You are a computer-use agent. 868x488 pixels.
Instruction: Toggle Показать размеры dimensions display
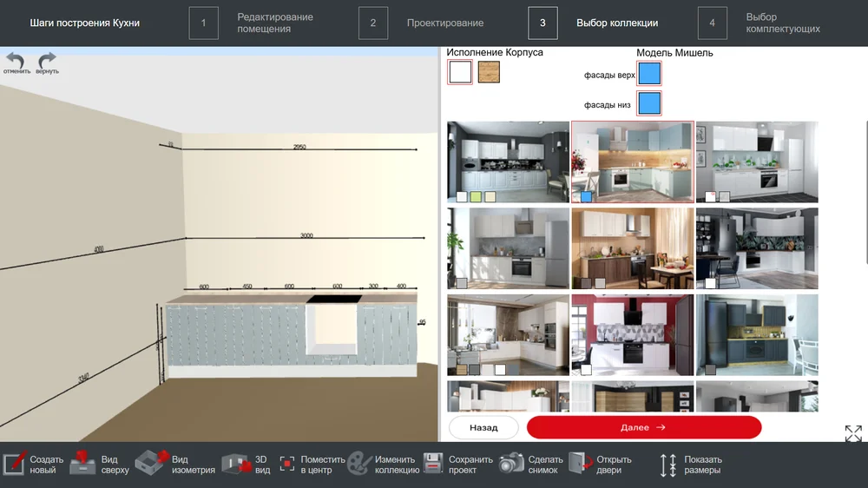[x=690, y=465]
